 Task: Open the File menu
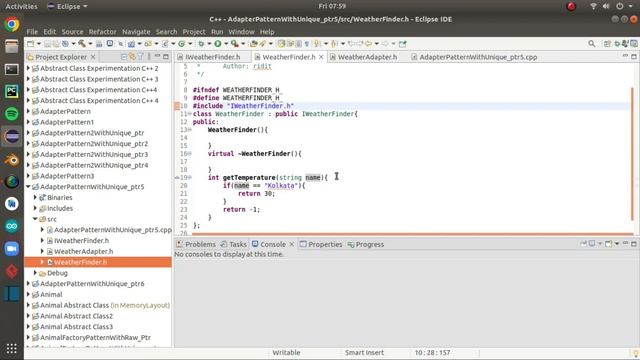(32, 31)
